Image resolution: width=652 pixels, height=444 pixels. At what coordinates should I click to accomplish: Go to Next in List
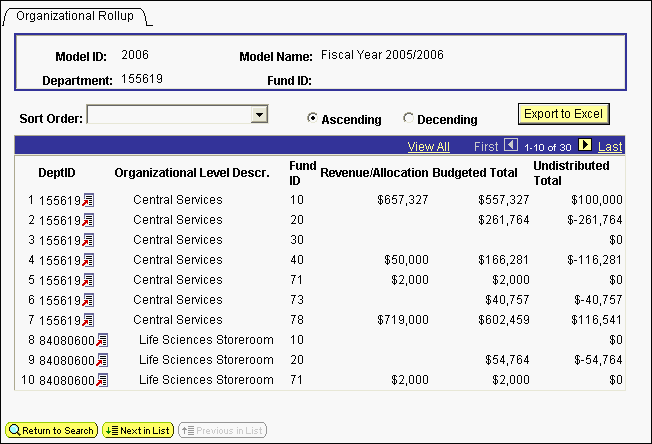(138, 430)
